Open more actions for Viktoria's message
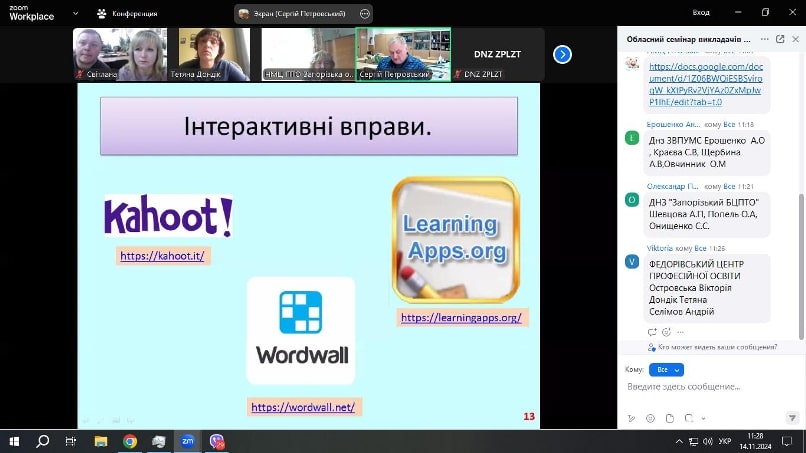 [x=681, y=332]
